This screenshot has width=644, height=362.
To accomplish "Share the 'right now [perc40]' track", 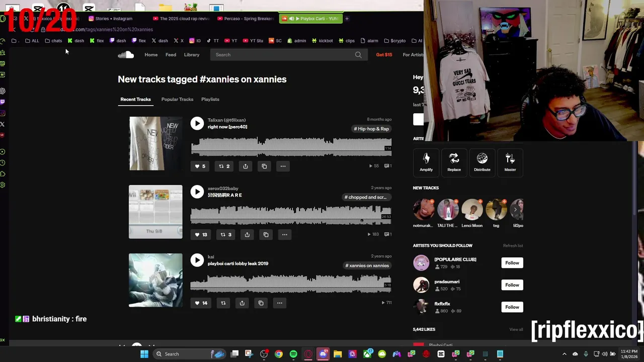I will tap(246, 166).
